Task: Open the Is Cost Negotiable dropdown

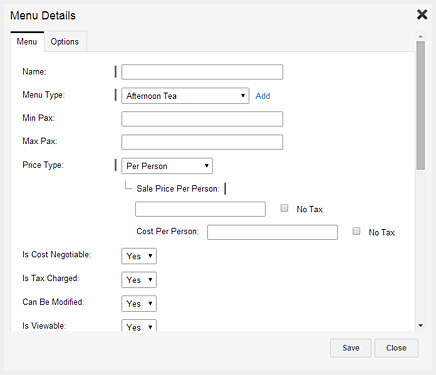Action: (x=139, y=256)
